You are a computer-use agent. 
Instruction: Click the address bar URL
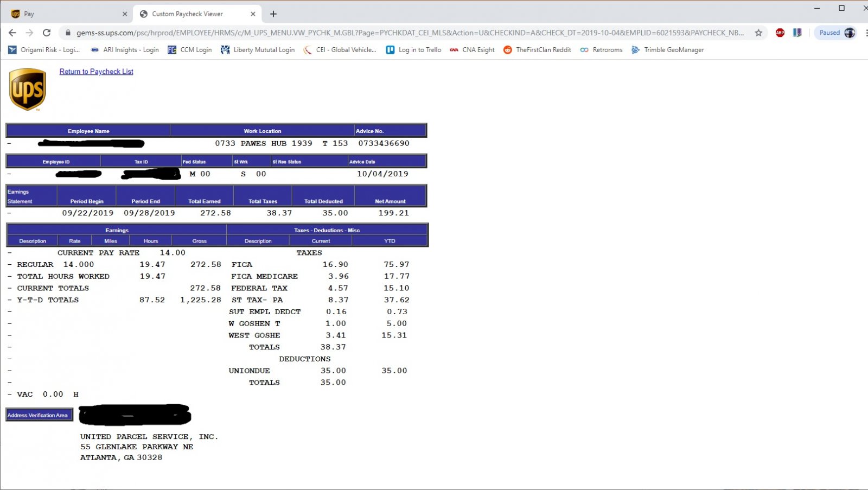pos(410,33)
